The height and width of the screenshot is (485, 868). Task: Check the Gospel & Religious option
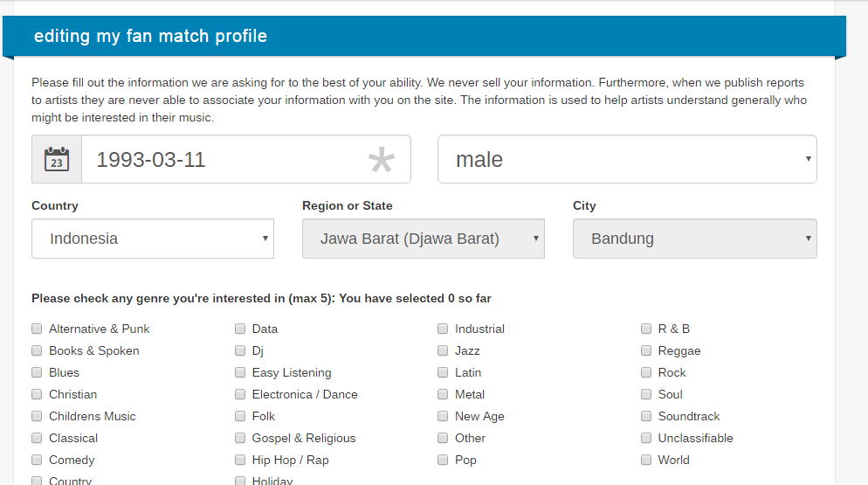point(240,438)
